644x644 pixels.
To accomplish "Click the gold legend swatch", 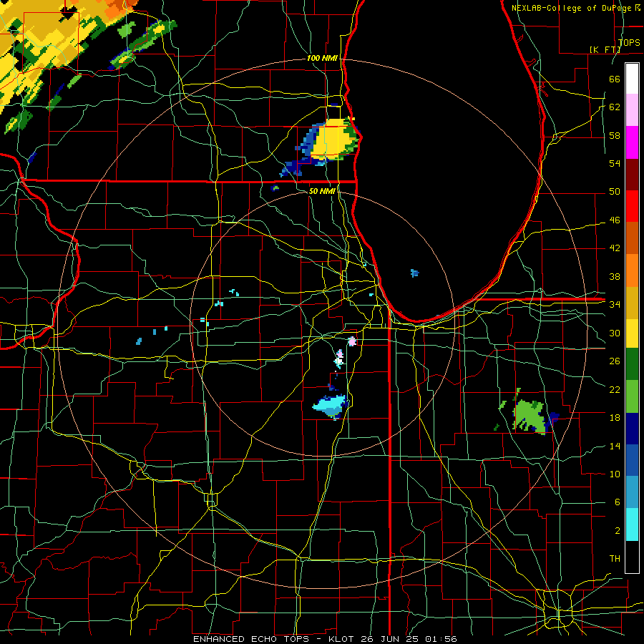I will tap(632, 303).
